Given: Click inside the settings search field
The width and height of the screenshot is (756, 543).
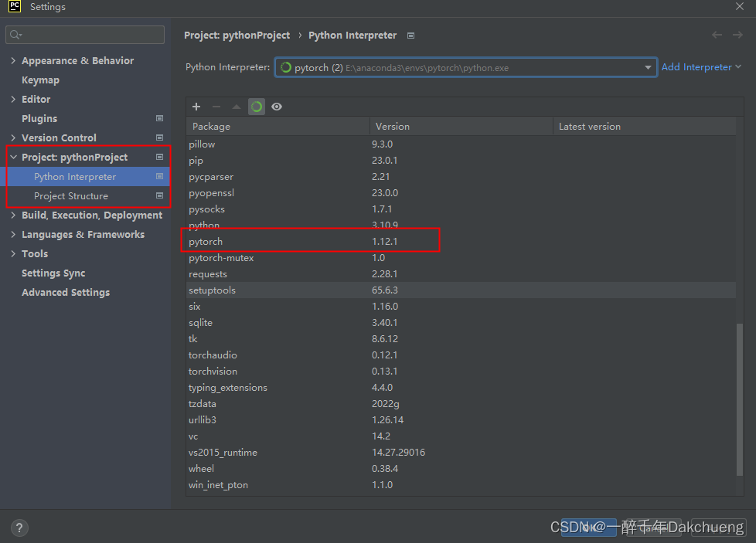Looking at the screenshot, I should tap(85, 35).
